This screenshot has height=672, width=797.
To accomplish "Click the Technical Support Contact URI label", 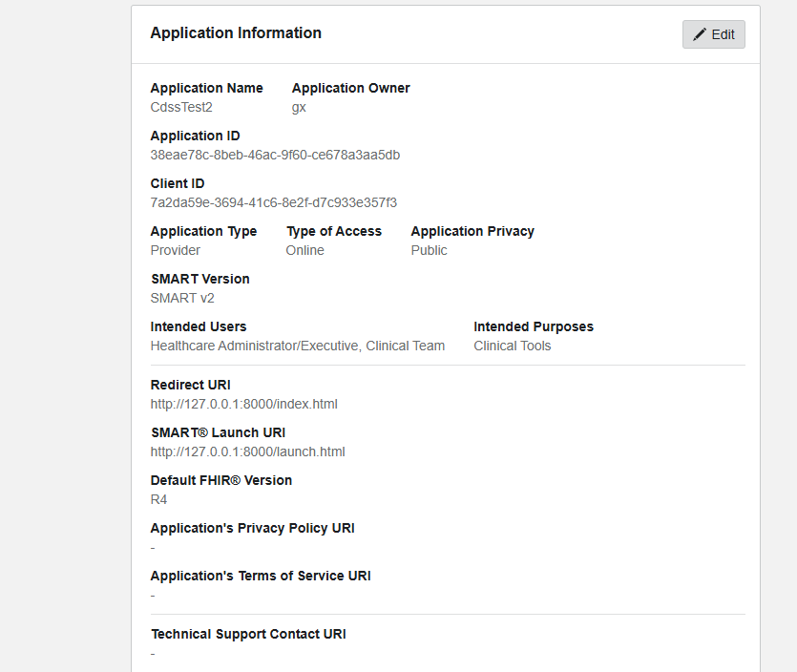I will point(248,634).
